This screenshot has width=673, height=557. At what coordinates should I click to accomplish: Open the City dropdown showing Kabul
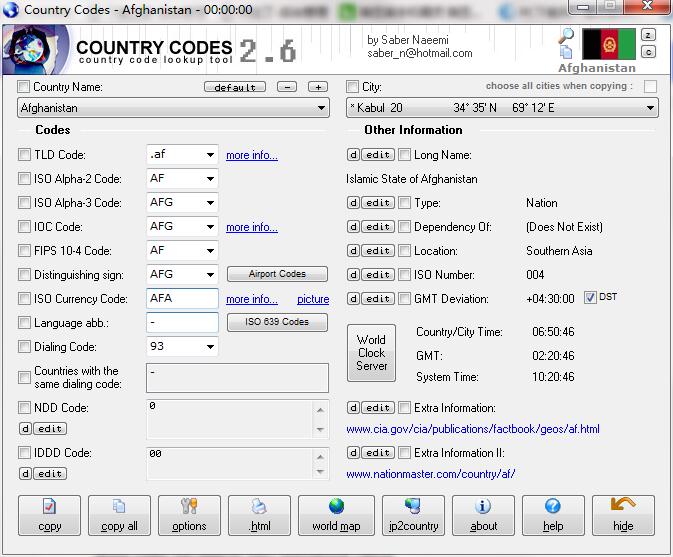tap(650, 108)
